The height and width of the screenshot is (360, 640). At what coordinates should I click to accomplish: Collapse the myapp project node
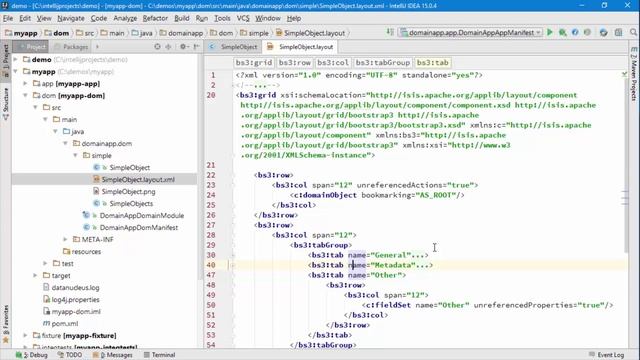16,71
